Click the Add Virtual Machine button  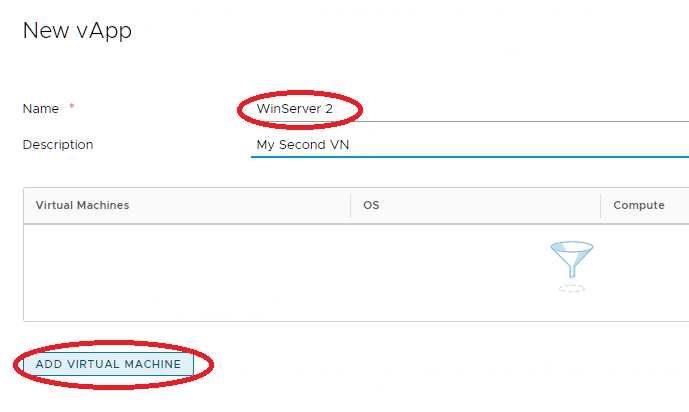click(x=108, y=364)
